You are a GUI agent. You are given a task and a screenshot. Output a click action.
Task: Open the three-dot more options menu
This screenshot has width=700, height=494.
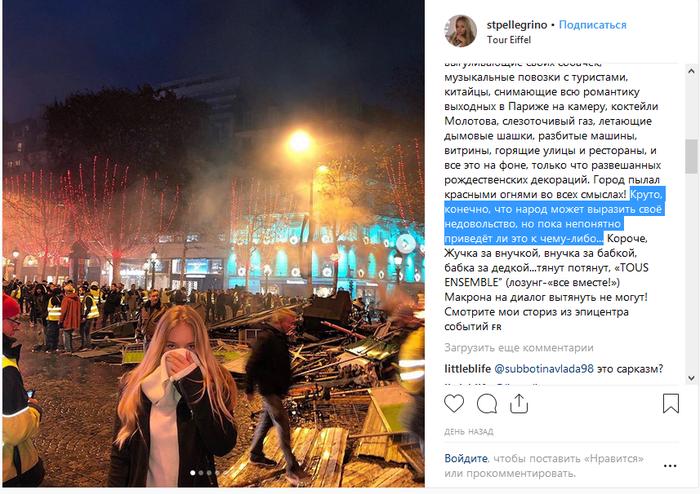[670, 466]
